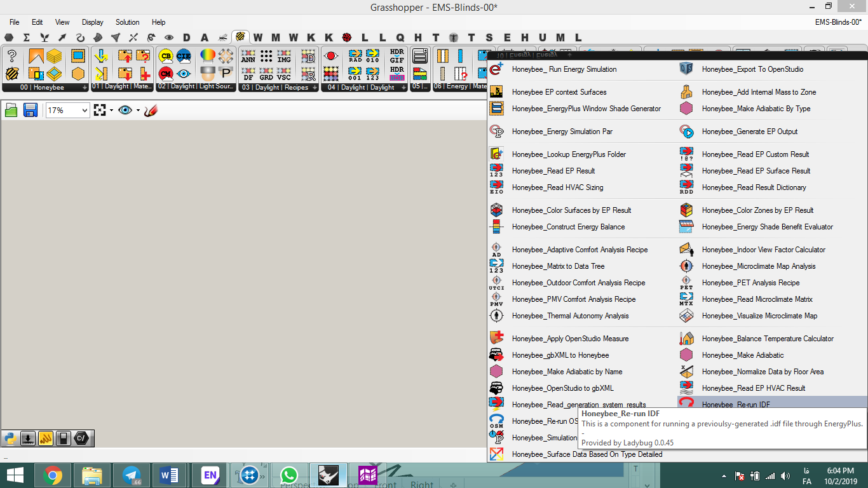Image resolution: width=868 pixels, height=488 pixels.
Task: Open Telegram from the taskbar
Action: click(x=132, y=475)
